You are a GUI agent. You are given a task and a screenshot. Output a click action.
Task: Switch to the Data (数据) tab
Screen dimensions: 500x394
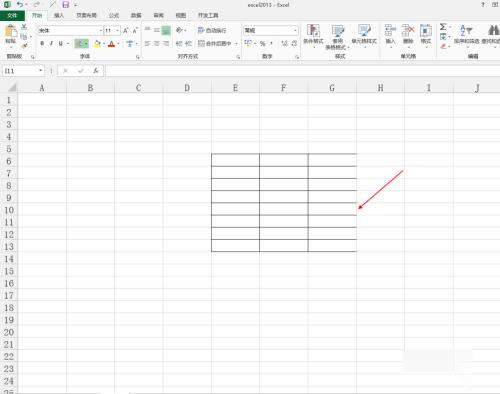click(x=136, y=15)
